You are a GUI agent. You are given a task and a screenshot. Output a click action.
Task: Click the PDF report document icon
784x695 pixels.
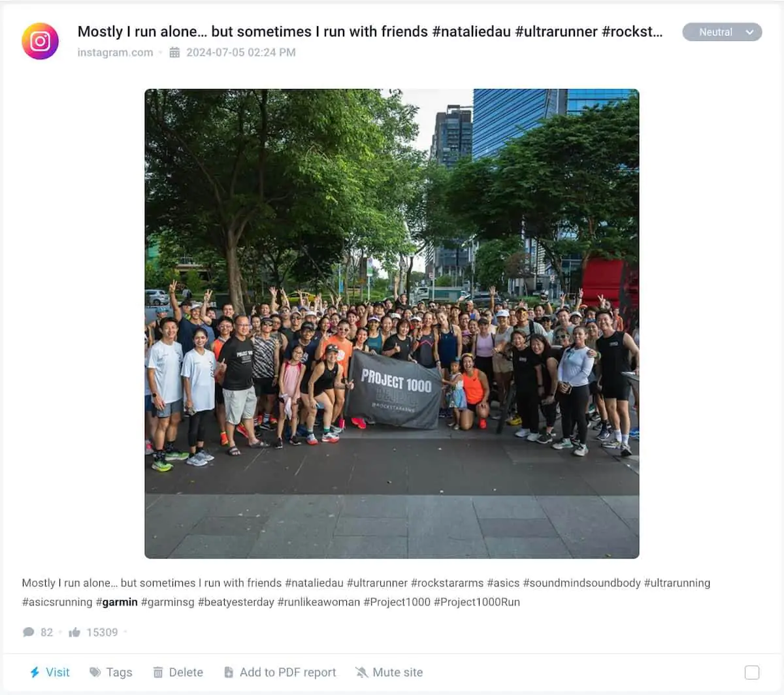point(229,672)
